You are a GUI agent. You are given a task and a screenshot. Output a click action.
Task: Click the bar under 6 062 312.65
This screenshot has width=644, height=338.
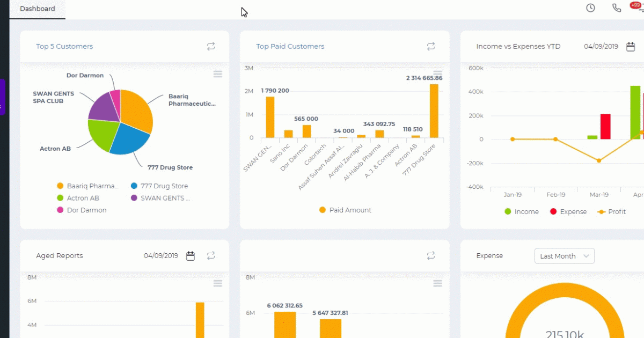click(x=285, y=325)
